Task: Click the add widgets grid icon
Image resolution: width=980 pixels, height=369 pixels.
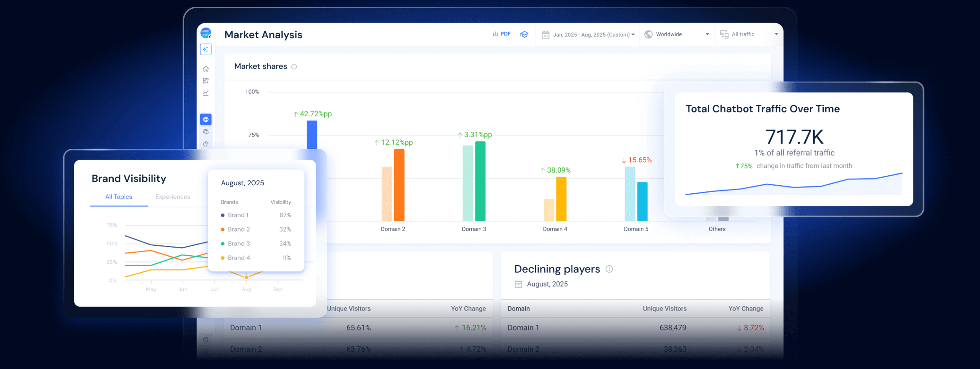Action: tap(206, 81)
